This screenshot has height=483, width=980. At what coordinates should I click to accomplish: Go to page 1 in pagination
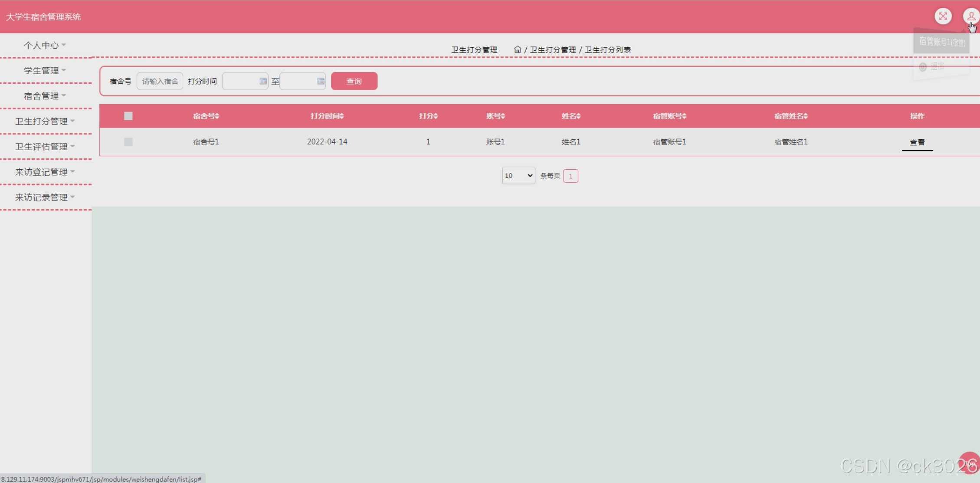pyautogui.click(x=570, y=176)
